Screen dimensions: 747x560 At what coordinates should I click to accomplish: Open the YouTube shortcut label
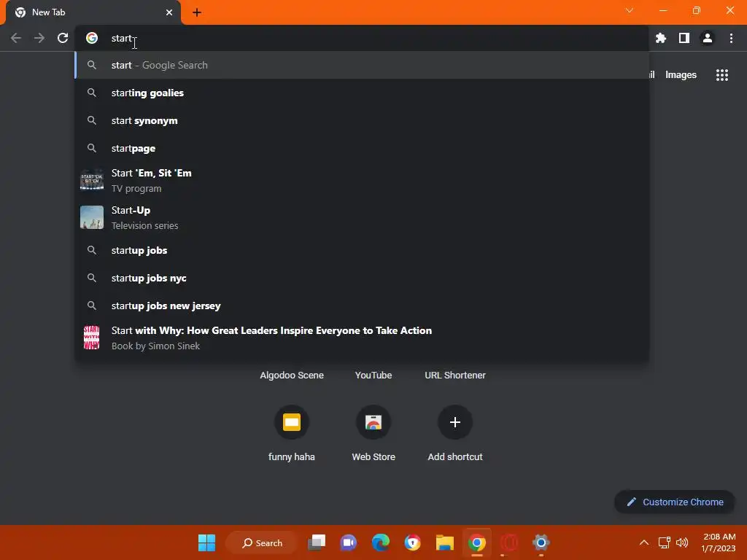[x=373, y=376]
